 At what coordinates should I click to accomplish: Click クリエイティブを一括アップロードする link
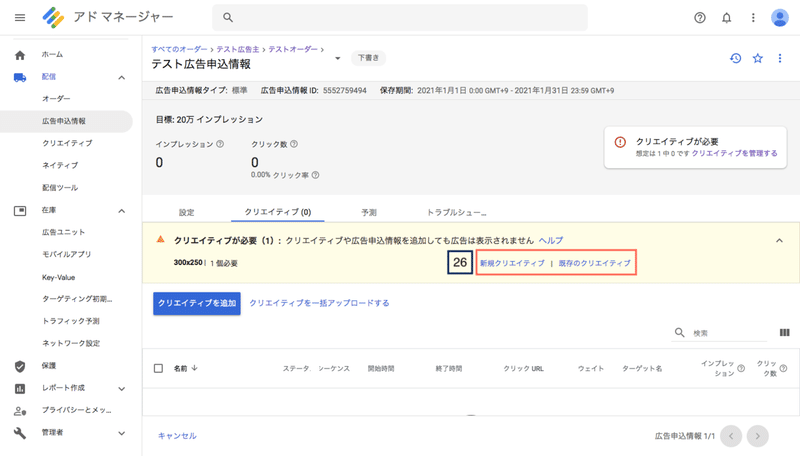(x=319, y=303)
